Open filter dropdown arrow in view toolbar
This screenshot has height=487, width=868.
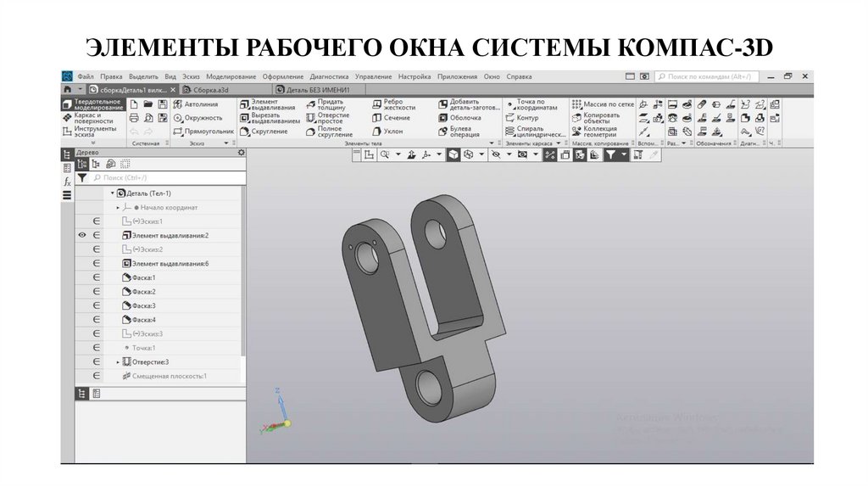[x=623, y=155]
